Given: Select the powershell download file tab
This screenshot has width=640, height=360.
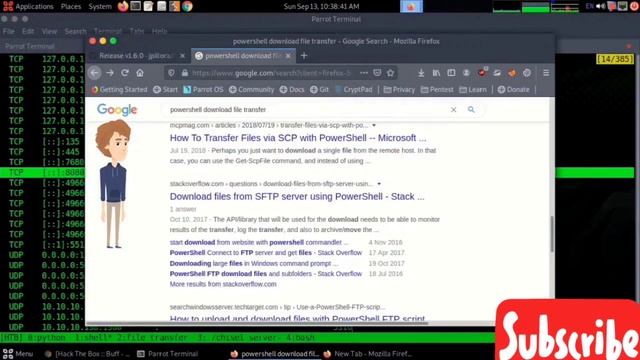Looking at the screenshot, I should click(x=243, y=56).
